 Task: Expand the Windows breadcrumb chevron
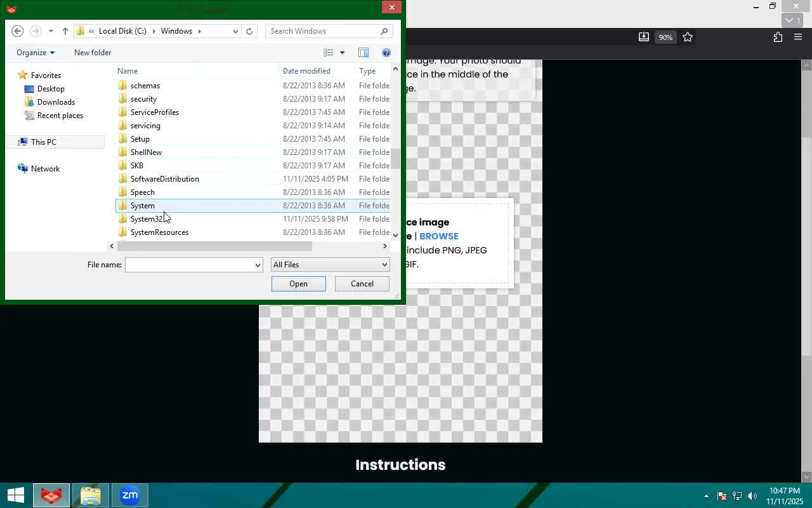(x=199, y=31)
